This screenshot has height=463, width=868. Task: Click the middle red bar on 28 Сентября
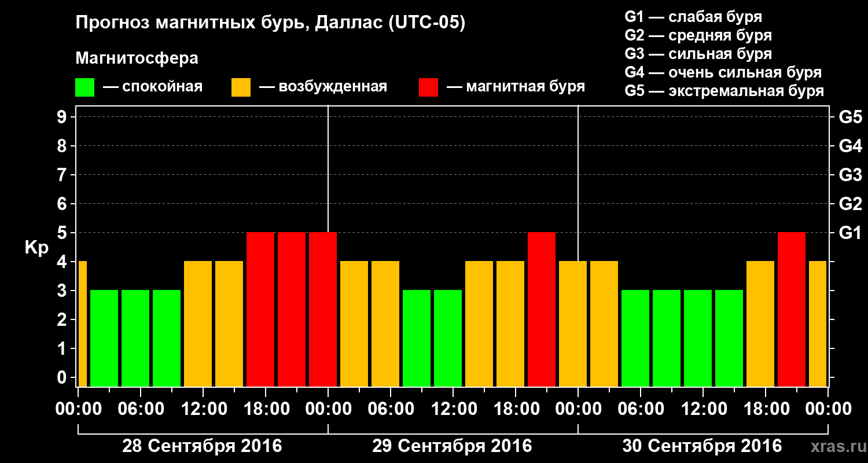point(292,309)
